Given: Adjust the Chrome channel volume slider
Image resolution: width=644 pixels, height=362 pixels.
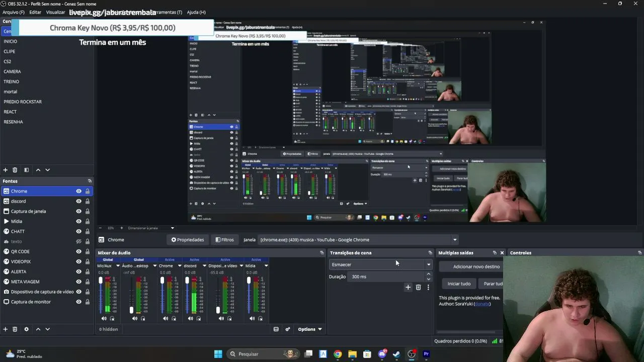Looking at the screenshot, I should (x=162, y=295).
